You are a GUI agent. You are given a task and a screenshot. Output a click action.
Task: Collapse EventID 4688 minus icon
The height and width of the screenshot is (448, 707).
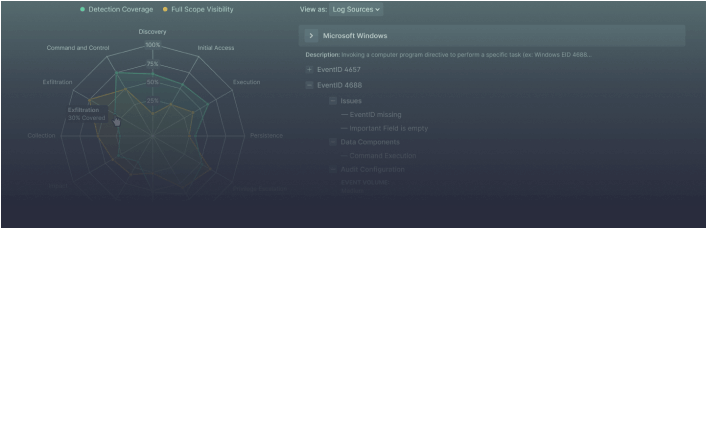(x=309, y=86)
